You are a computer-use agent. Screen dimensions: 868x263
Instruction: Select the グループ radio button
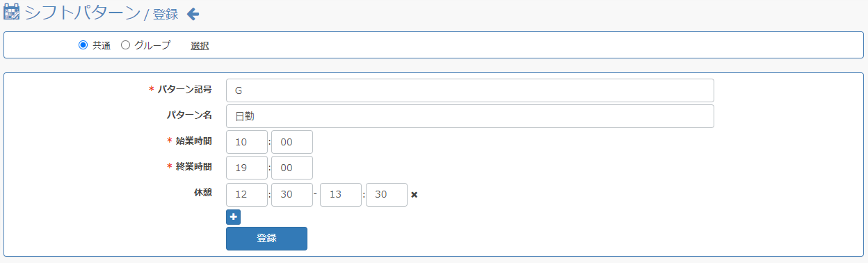point(125,45)
